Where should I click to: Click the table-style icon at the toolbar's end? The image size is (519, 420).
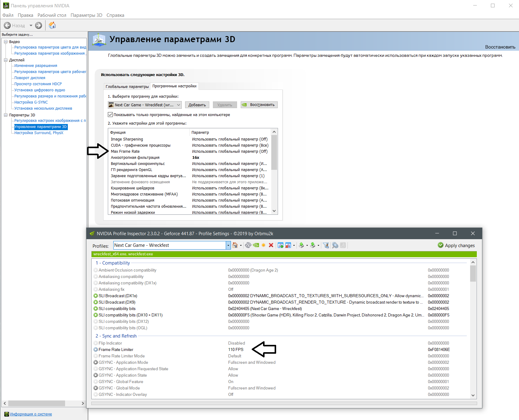coord(343,245)
